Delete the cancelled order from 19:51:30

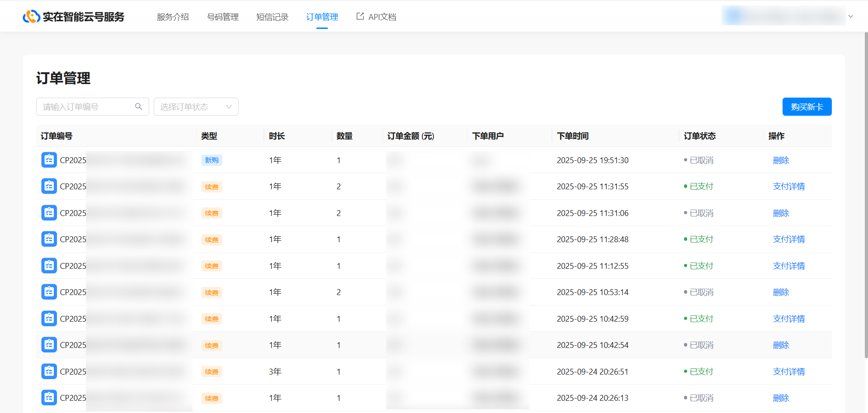781,160
